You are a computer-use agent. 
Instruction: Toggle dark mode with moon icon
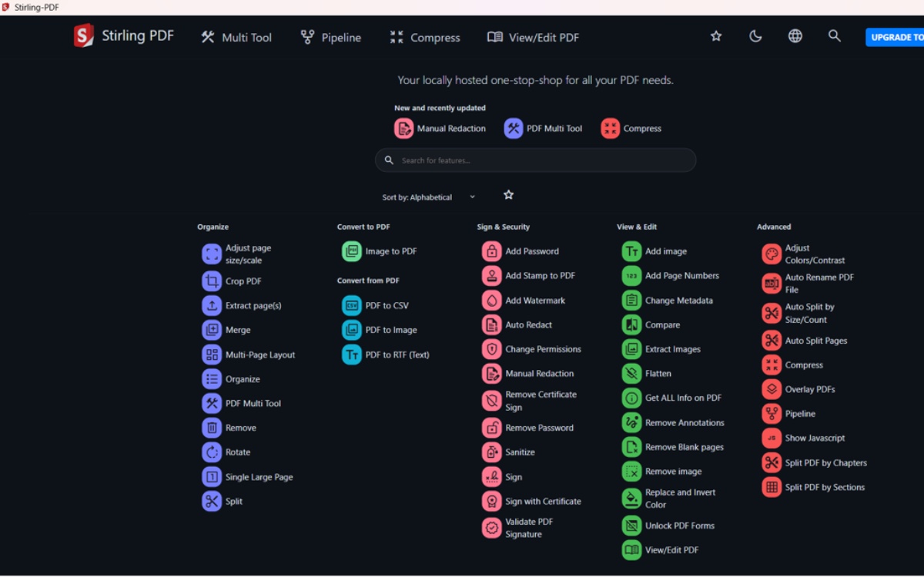[x=755, y=36]
